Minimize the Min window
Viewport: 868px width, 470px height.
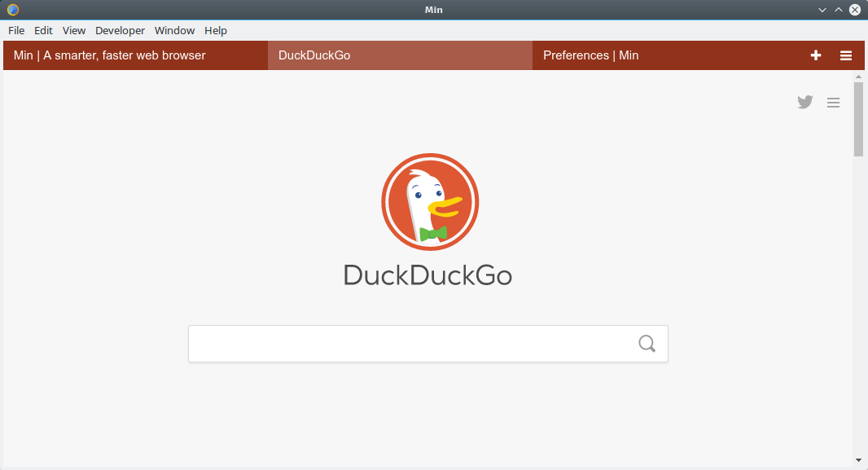point(822,10)
